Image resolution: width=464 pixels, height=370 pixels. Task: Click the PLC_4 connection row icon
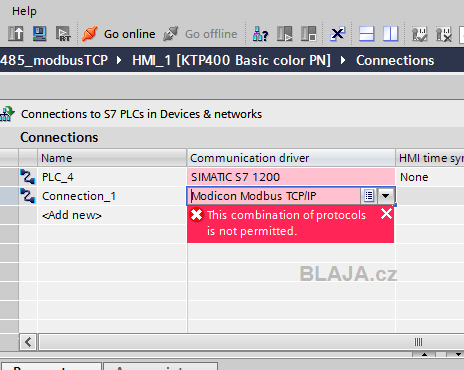27,177
